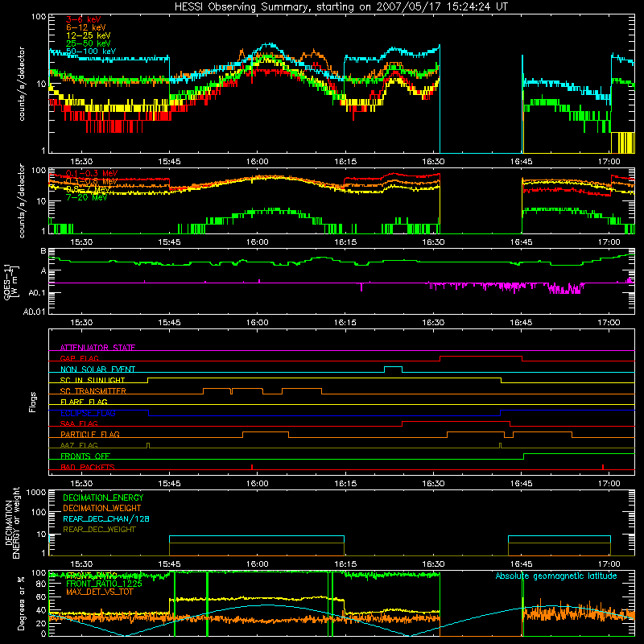Click the MAX_DET_VS_TOT legend label
This screenshot has height=644, width=644.
tap(99, 592)
